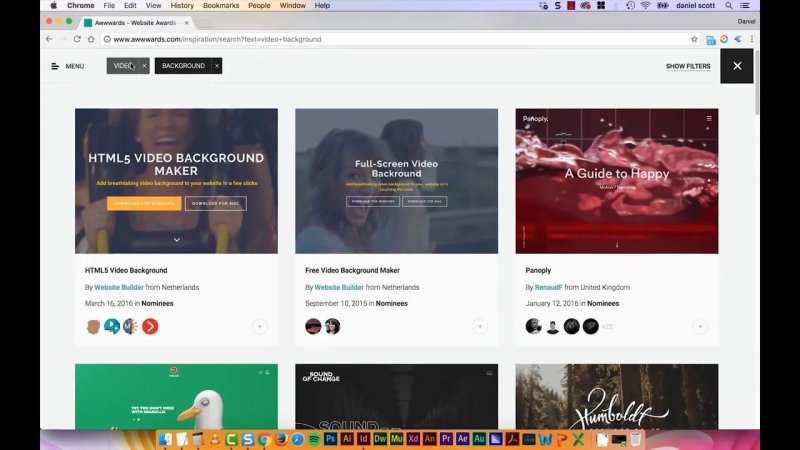The width and height of the screenshot is (800, 450).
Task: Close the Awwwards browser tab
Action: (x=186, y=23)
